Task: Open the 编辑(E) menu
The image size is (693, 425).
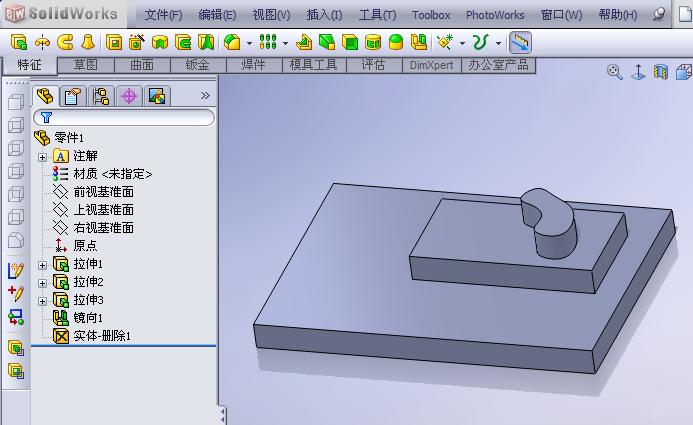Action: point(217,15)
